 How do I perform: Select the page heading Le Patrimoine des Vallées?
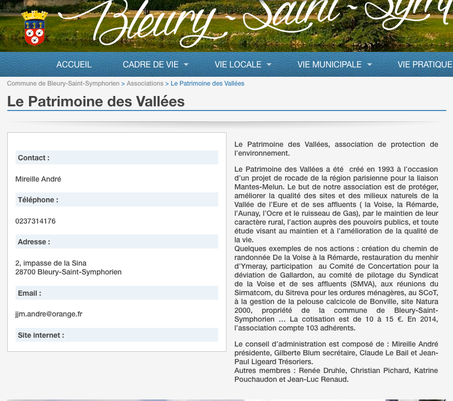[x=96, y=101]
